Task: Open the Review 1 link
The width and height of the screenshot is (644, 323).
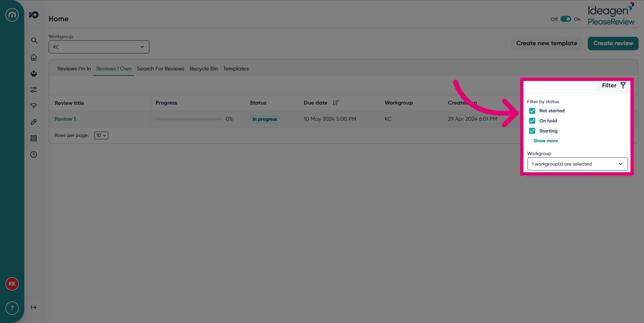Action: coord(65,119)
